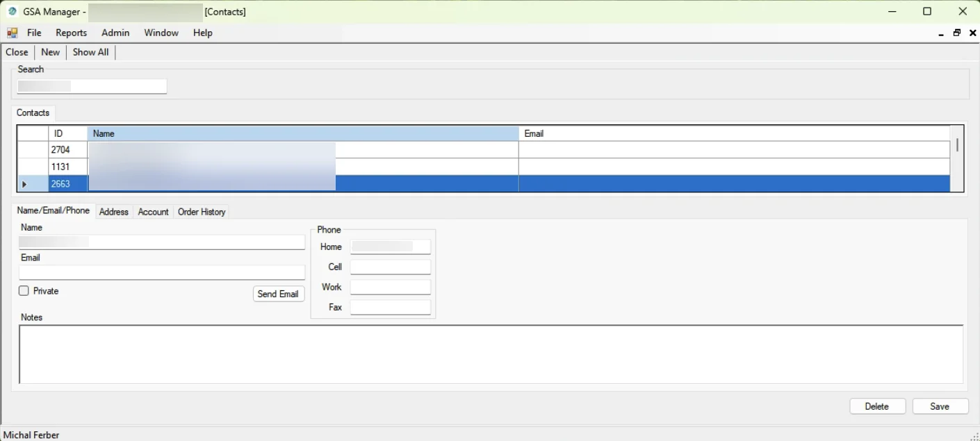
Task: Save the current contact record
Action: 940,406
